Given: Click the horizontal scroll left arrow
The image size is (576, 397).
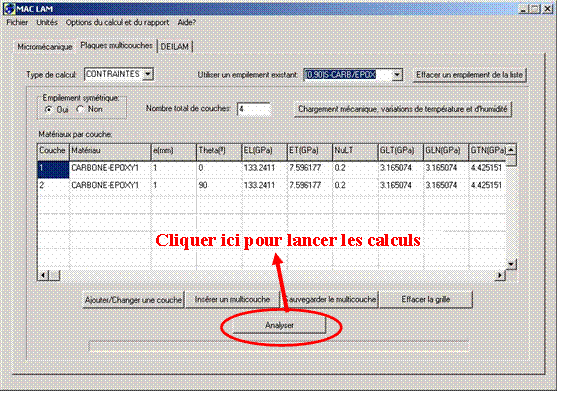Looking at the screenshot, I should click(43, 275).
